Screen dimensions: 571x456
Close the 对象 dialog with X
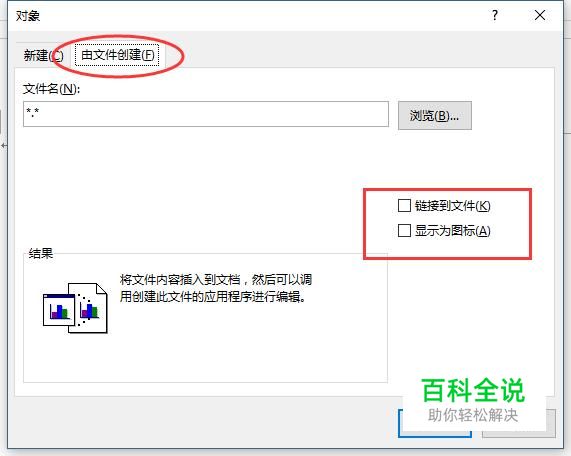coord(540,15)
